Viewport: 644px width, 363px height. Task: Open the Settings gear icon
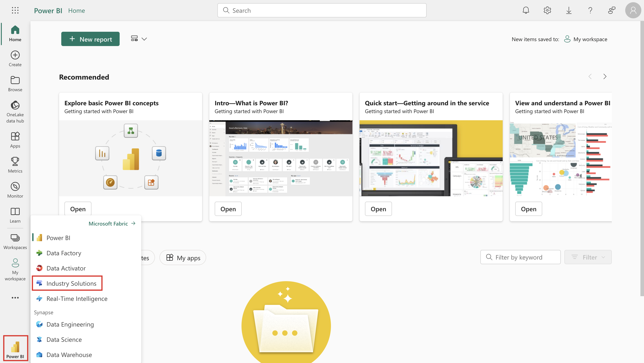click(547, 10)
